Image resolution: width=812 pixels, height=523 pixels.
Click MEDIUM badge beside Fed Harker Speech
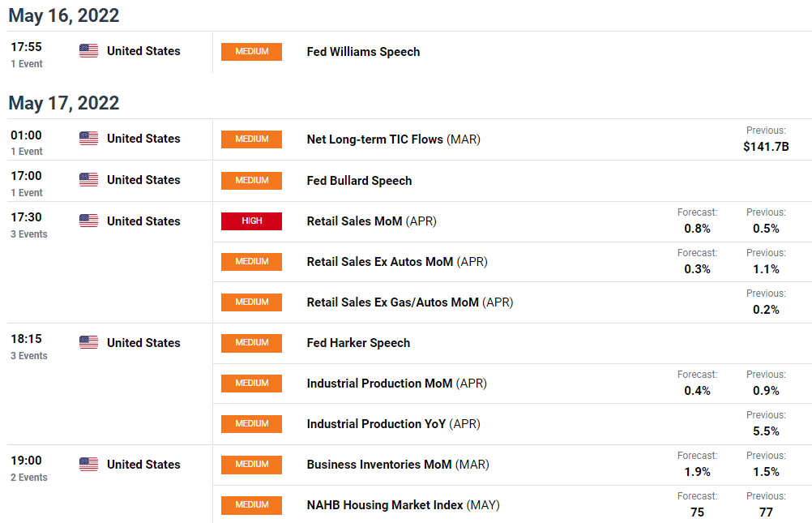252,343
